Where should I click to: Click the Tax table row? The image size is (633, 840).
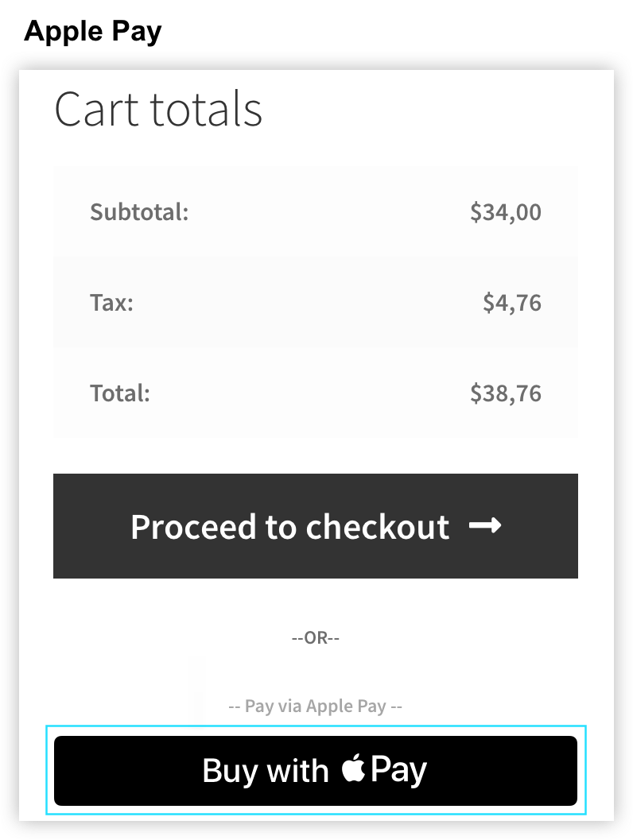[x=315, y=302]
